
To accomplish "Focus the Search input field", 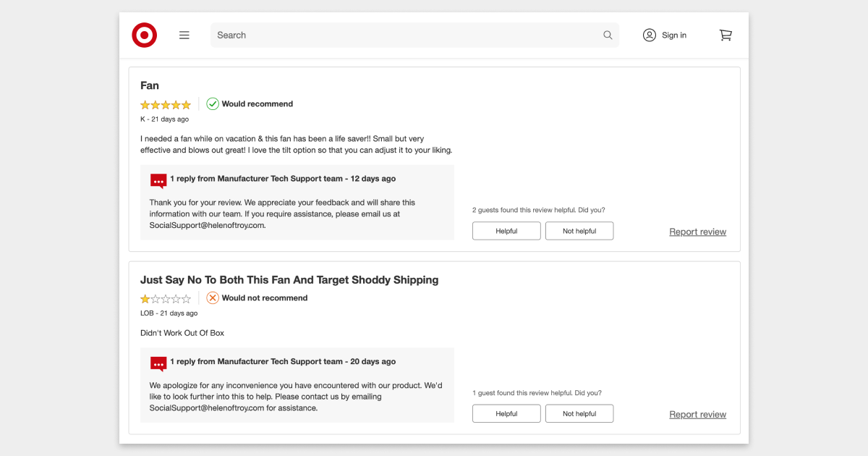I will pos(405,35).
